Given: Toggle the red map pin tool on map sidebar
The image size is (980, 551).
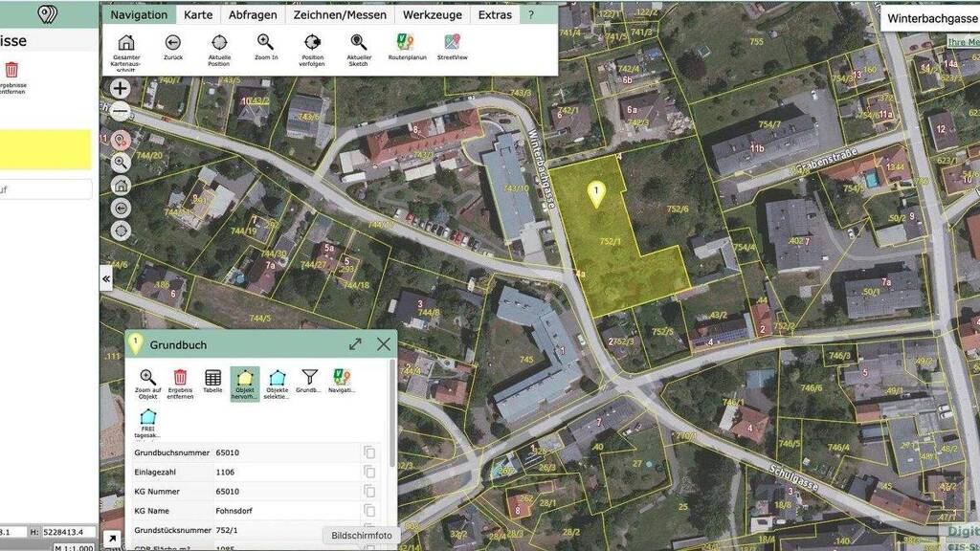Looking at the screenshot, I should (x=121, y=141).
